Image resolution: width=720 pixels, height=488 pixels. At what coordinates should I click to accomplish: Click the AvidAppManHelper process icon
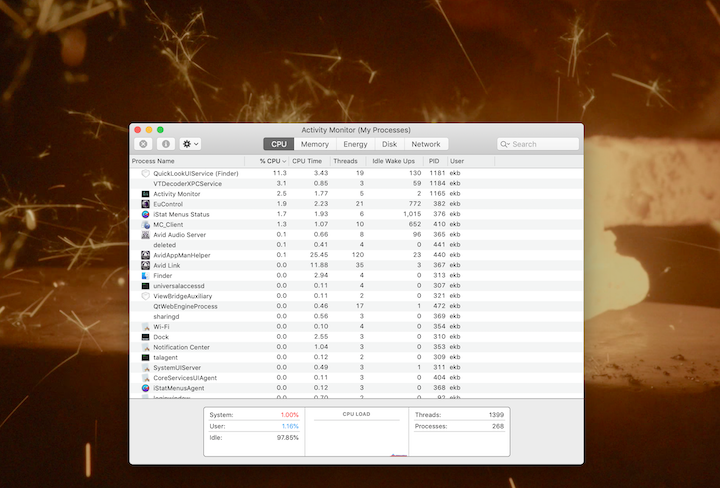pyautogui.click(x=146, y=255)
